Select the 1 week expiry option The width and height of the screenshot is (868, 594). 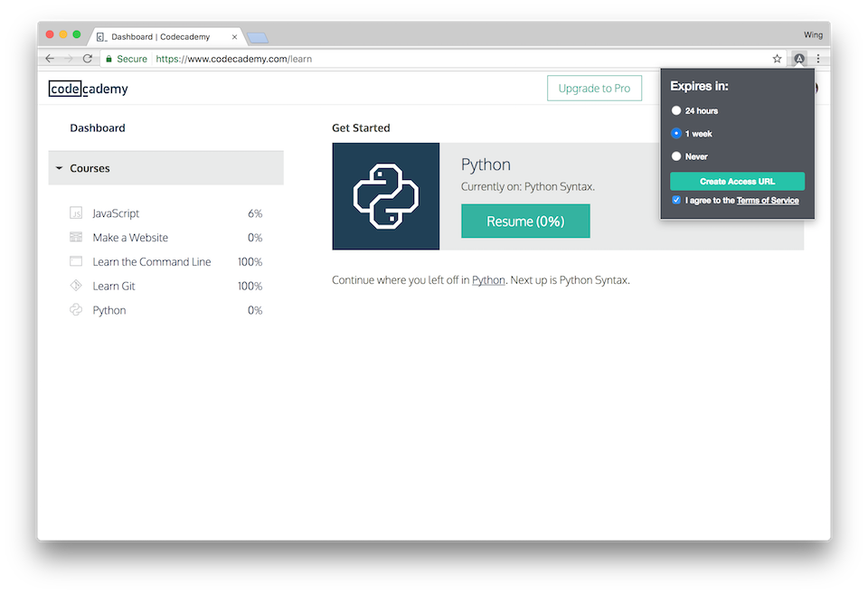(x=676, y=134)
